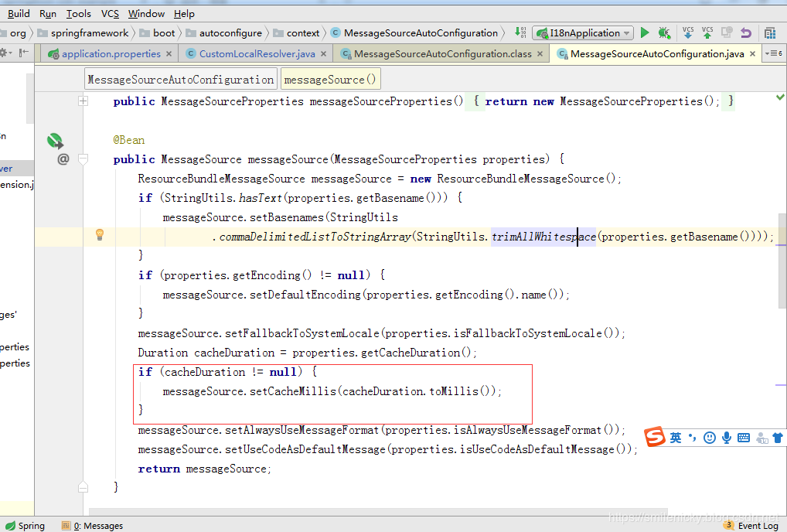Image resolution: width=787 pixels, height=532 pixels.
Task: Switch to the CustomLocalResolver.java tab
Action: [x=257, y=54]
